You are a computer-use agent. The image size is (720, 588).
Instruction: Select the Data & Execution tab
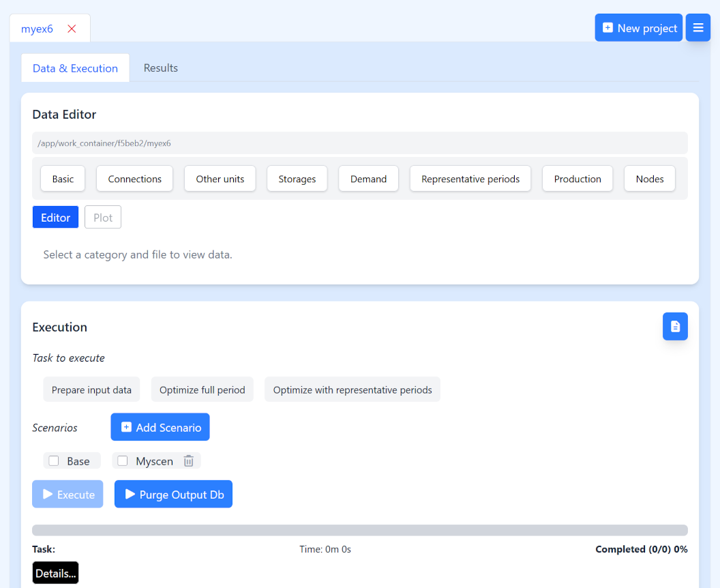75,68
